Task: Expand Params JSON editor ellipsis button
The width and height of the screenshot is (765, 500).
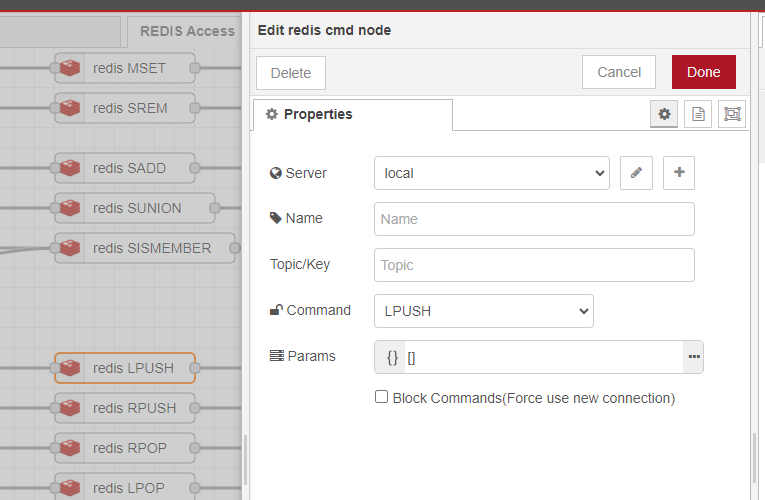Action: point(694,357)
